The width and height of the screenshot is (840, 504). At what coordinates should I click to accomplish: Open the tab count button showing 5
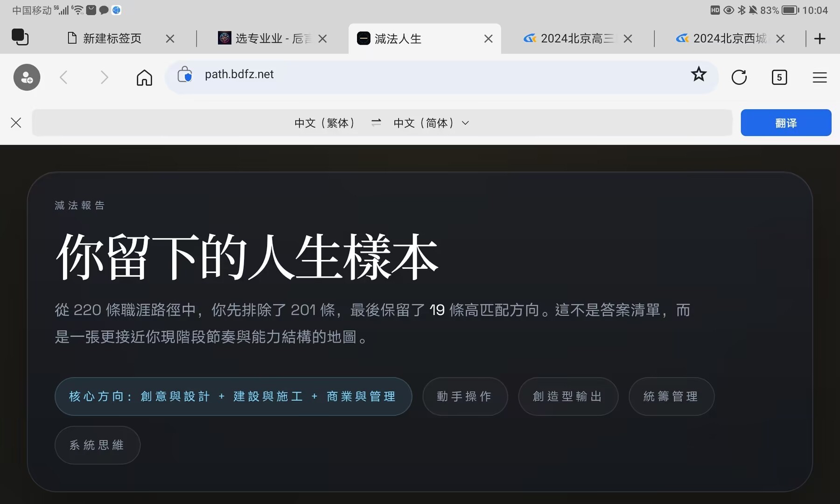click(779, 77)
